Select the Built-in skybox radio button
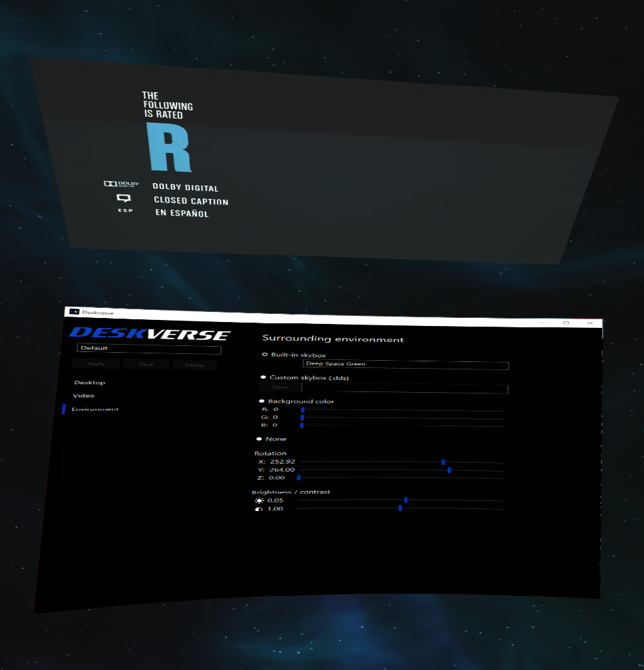Image resolution: width=644 pixels, height=670 pixels. point(265,355)
